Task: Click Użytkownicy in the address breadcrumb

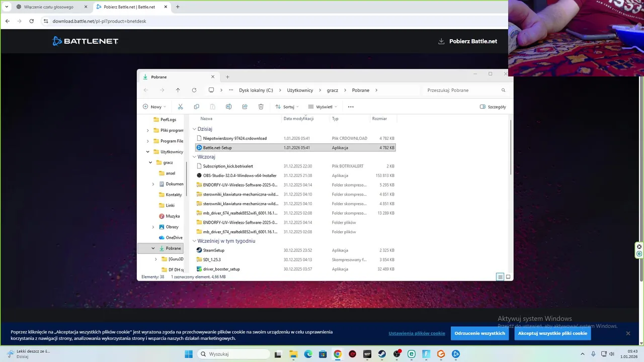Action: click(300, 90)
